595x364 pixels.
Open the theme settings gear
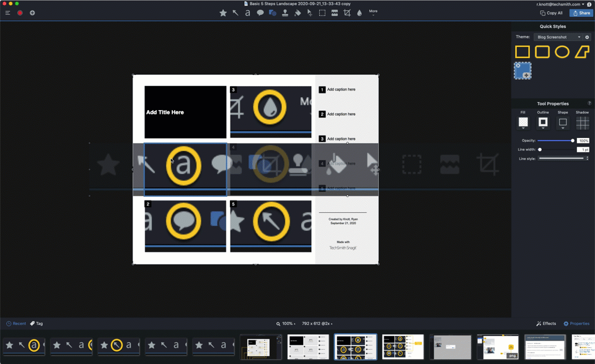(587, 37)
